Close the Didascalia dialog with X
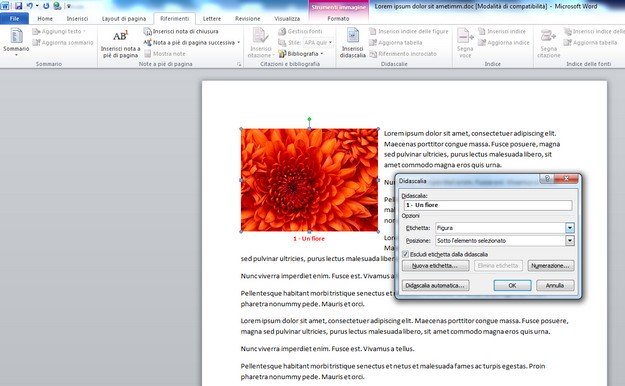 coord(566,179)
